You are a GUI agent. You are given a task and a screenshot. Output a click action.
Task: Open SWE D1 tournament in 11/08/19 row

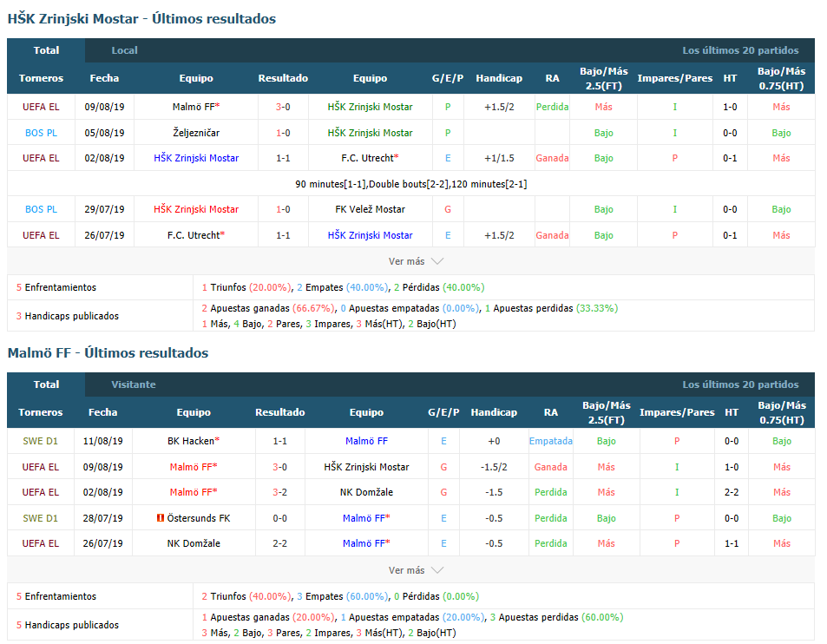pos(40,441)
